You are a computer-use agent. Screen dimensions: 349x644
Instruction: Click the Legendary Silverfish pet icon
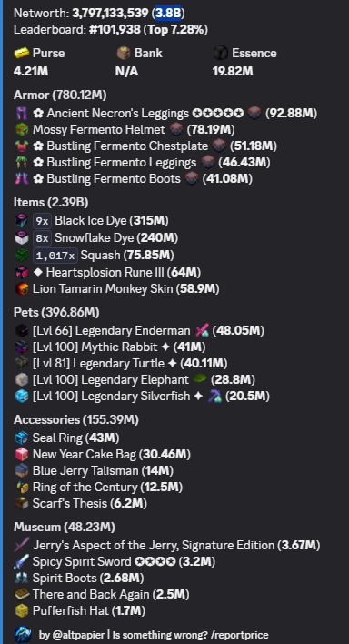[x=21, y=397]
